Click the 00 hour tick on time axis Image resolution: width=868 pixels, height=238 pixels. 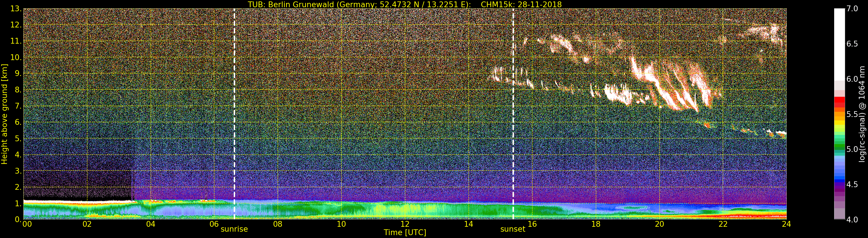coord(27,224)
